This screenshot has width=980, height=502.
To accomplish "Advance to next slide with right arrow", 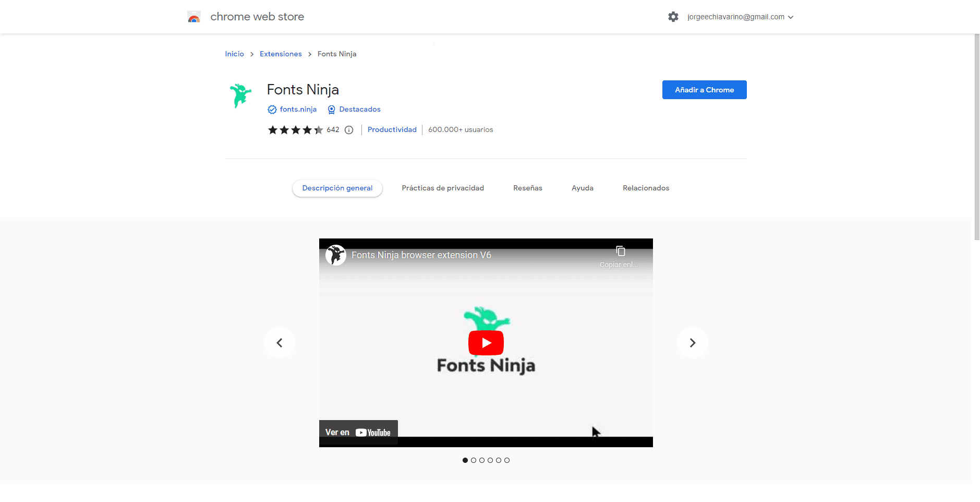I will point(693,343).
